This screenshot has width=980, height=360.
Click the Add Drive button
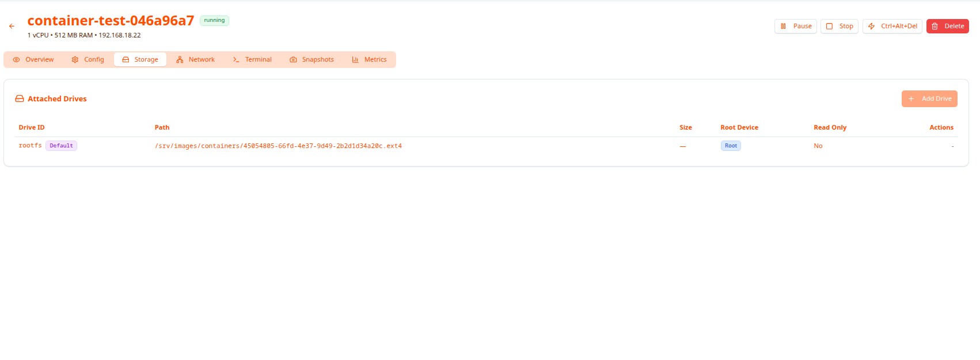pyautogui.click(x=929, y=99)
